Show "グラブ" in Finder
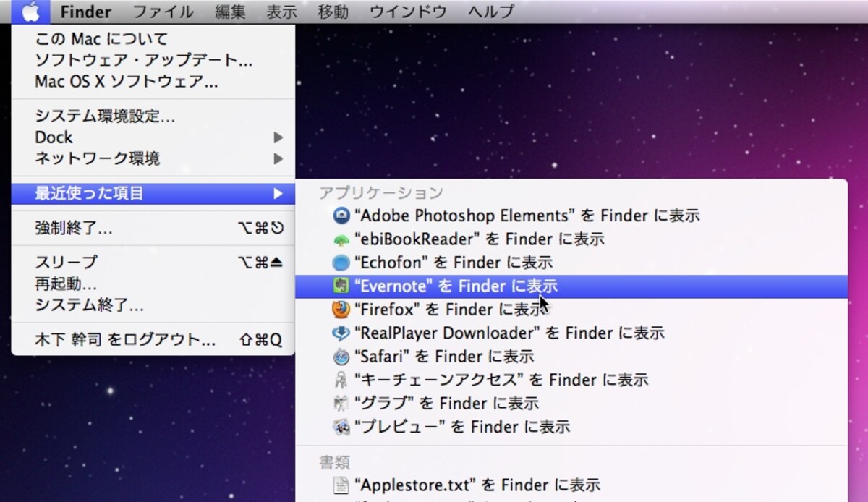The width and height of the screenshot is (868, 502). click(571, 403)
